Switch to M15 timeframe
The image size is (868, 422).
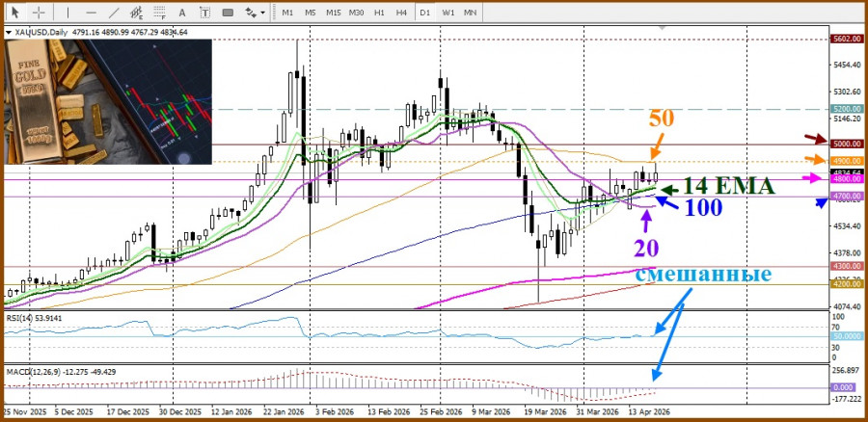pyautogui.click(x=333, y=13)
